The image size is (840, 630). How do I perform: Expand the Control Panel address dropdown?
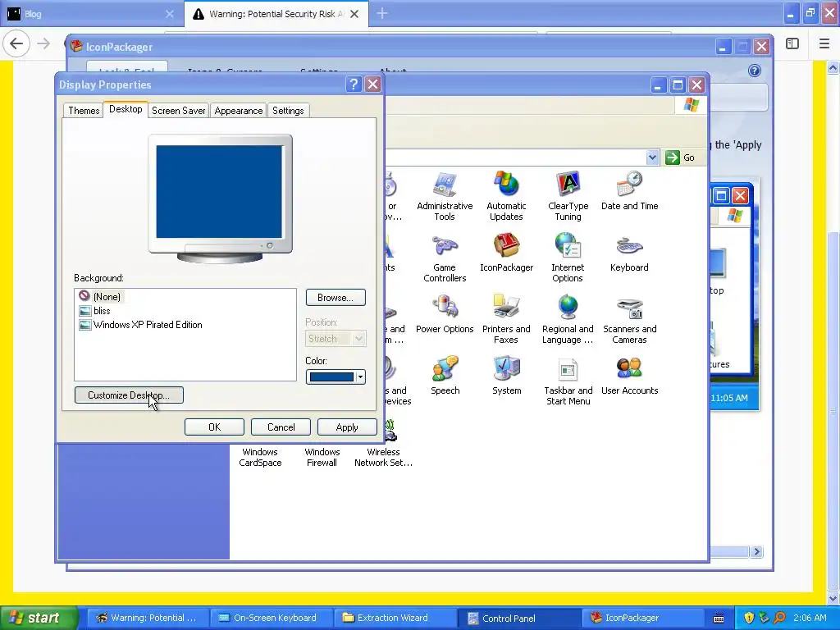652,157
